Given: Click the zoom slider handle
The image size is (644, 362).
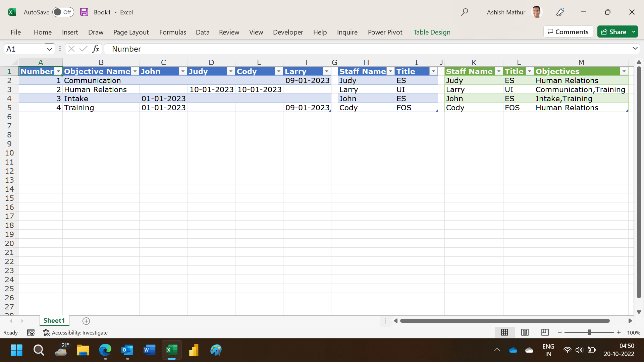Looking at the screenshot, I should (x=589, y=333).
